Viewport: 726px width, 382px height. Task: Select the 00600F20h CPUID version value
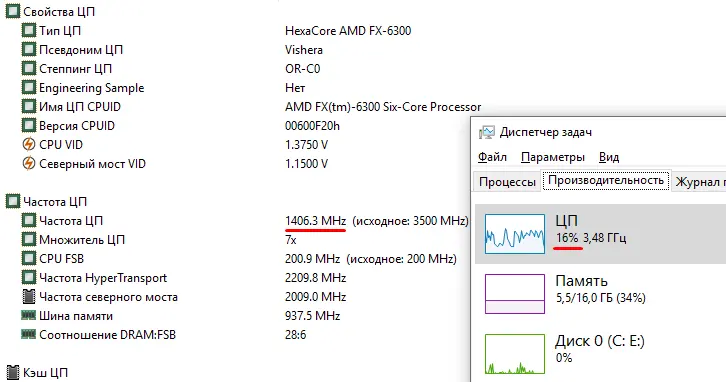pyautogui.click(x=313, y=125)
